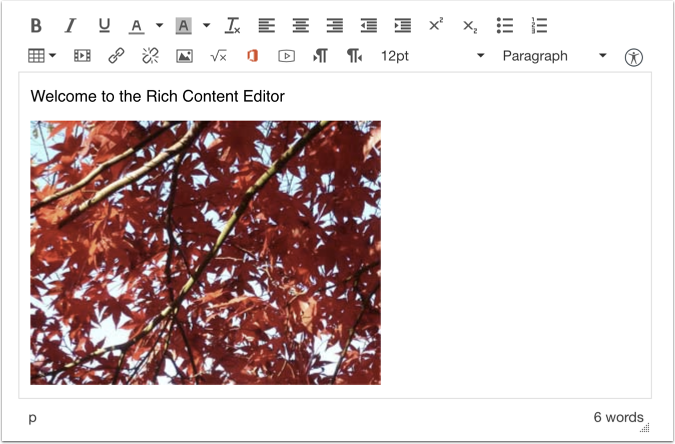Insert a numbered list
The height and width of the screenshot is (444, 675).
coord(539,25)
